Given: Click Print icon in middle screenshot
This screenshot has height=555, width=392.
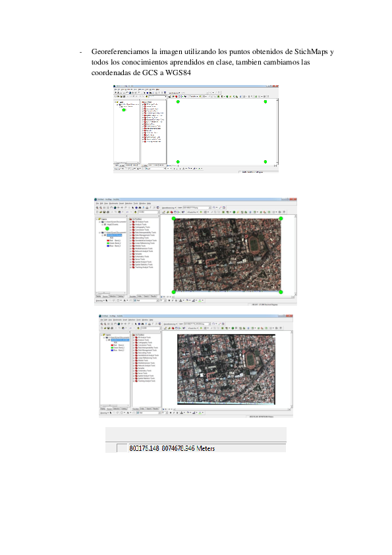Looking at the screenshot, I should click(108, 212).
